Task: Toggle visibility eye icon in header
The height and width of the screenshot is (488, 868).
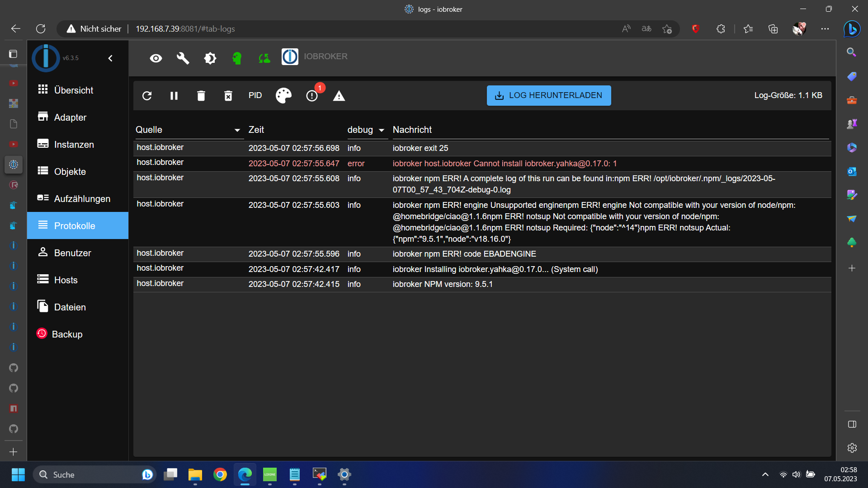Action: pyautogui.click(x=156, y=58)
